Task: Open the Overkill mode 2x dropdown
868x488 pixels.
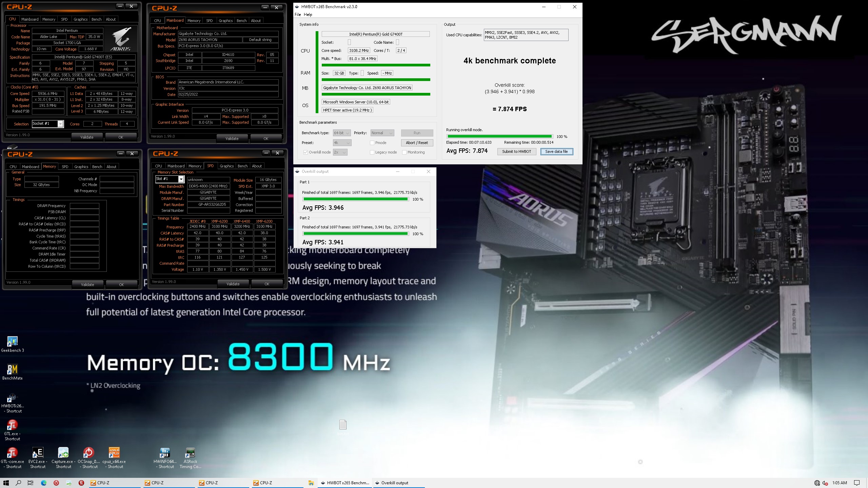Action: pos(340,152)
